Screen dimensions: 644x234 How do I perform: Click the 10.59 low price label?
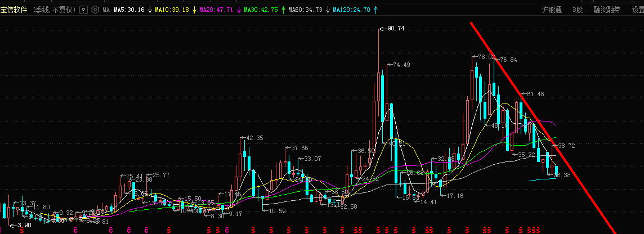[277, 211]
